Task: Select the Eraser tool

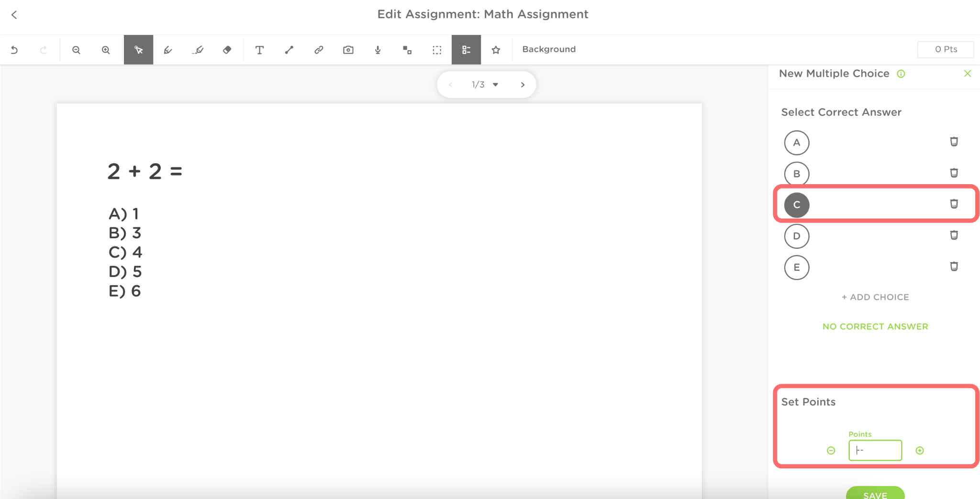Action: [x=227, y=50]
